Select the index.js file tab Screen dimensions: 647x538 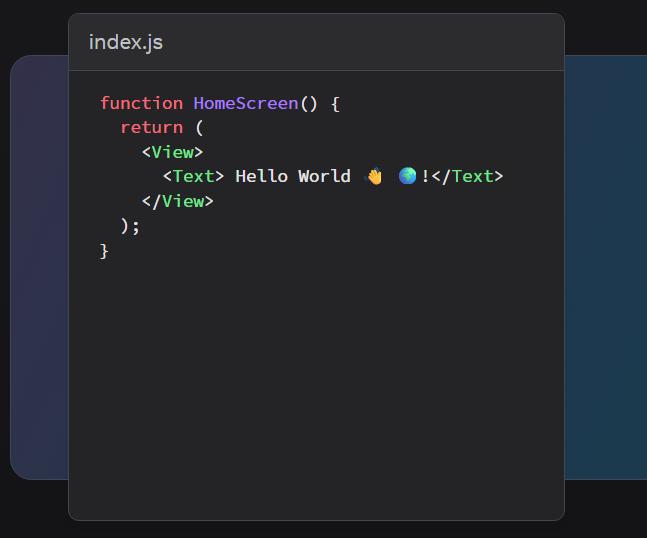126,42
